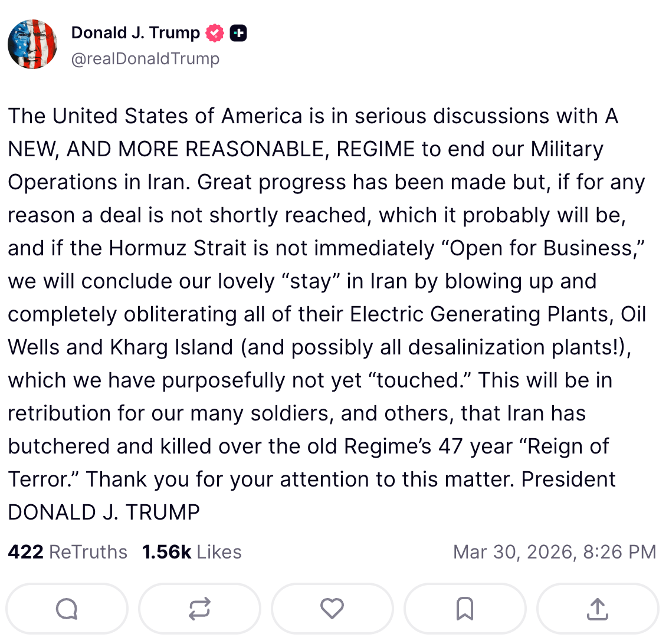The height and width of the screenshot is (644, 669).
Task: Visit the @realDonaldTrump handle
Action: tap(145, 59)
